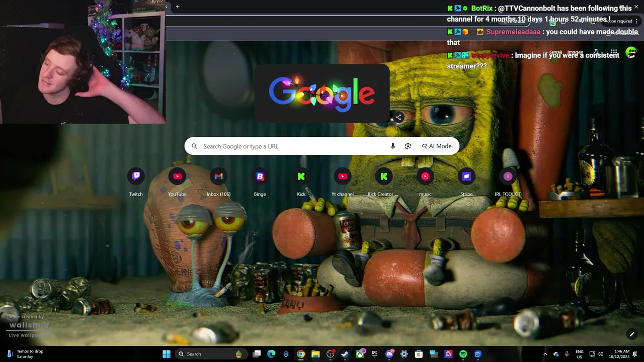Open the notification bell in the tray
This screenshot has height=362, width=644.
point(635,354)
